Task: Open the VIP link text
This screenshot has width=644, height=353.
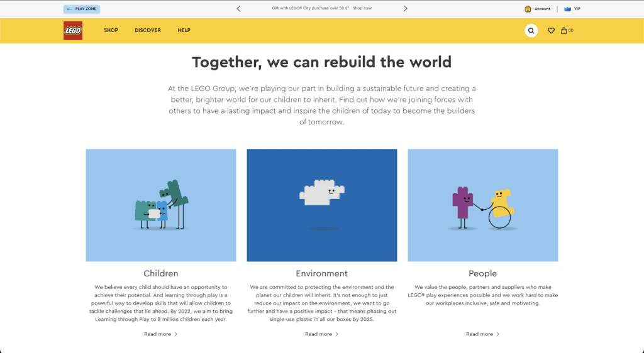Action: pos(577,9)
